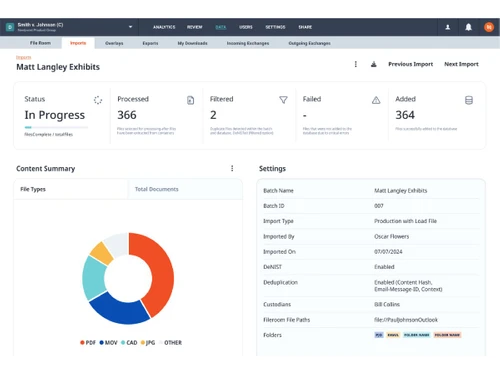
Task: Switch to the My Downloads tab
Action: [x=192, y=43]
